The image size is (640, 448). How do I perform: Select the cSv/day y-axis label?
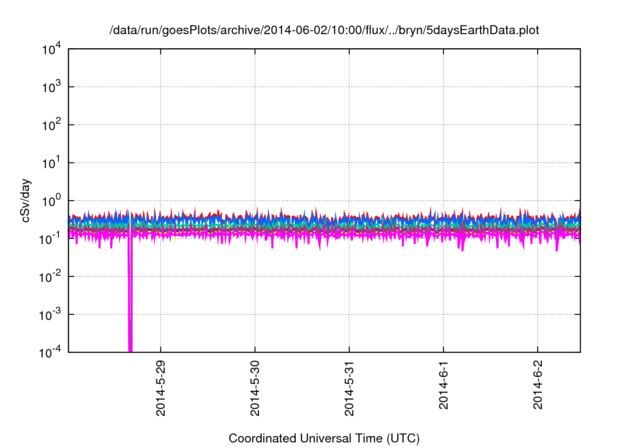25,200
